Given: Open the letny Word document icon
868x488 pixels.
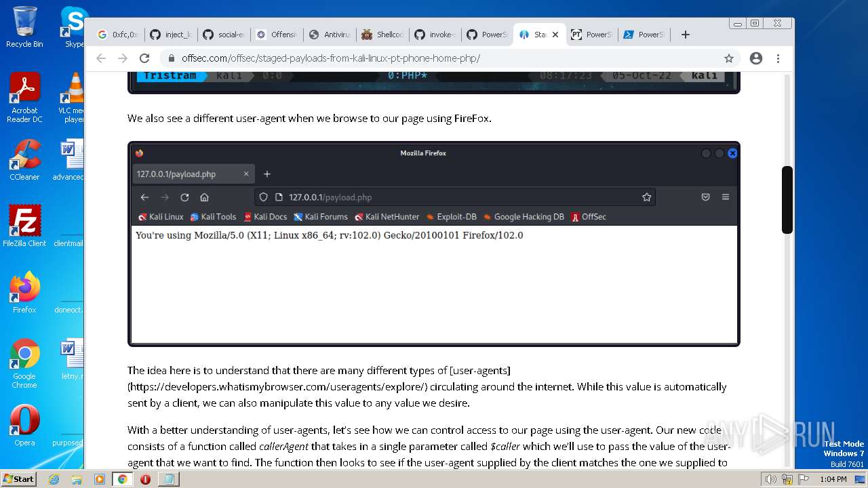Looking at the screenshot, I should tap(71, 359).
